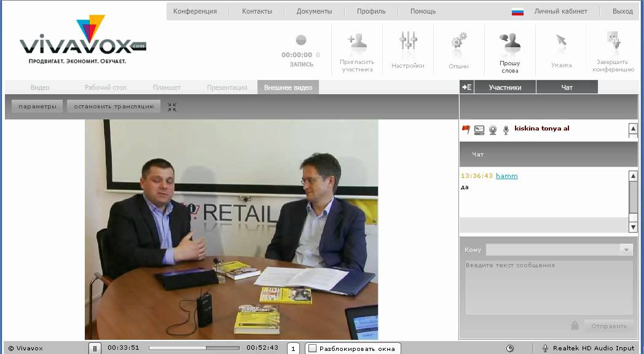644x354 pixels.
Task: Open the Участники panel tab
Action: (x=505, y=87)
